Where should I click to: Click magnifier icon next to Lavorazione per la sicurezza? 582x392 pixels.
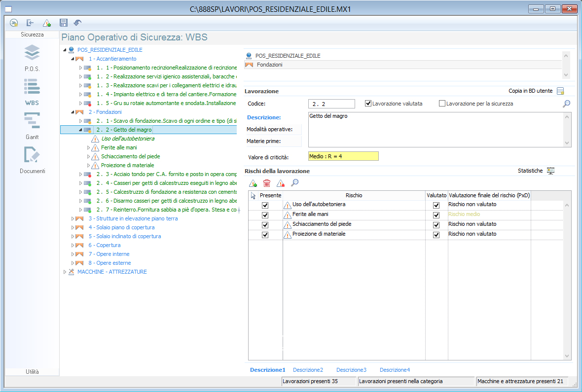(566, 104)
